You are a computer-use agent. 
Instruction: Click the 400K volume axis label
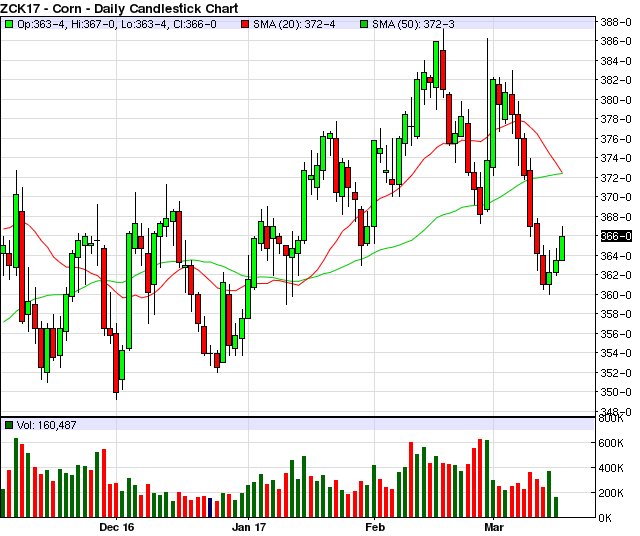pyautogui.click(x=611, y=468)
